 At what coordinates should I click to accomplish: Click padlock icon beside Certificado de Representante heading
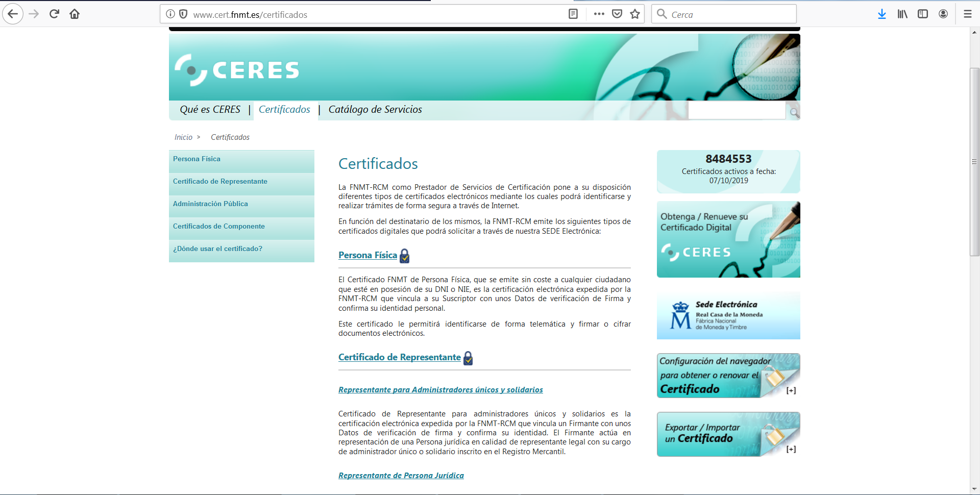(468, 358)
